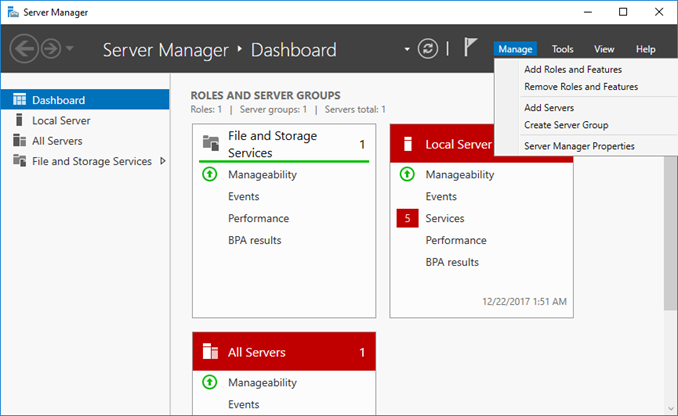Click the forward navigation arrow
The width and height of the screenshot is (678, 416).
coord(51,49)
